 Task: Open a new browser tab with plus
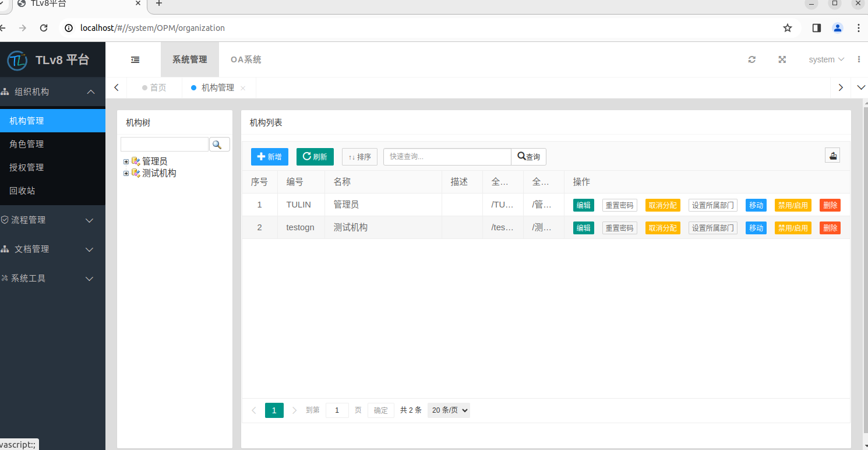[x=158, y=3]
